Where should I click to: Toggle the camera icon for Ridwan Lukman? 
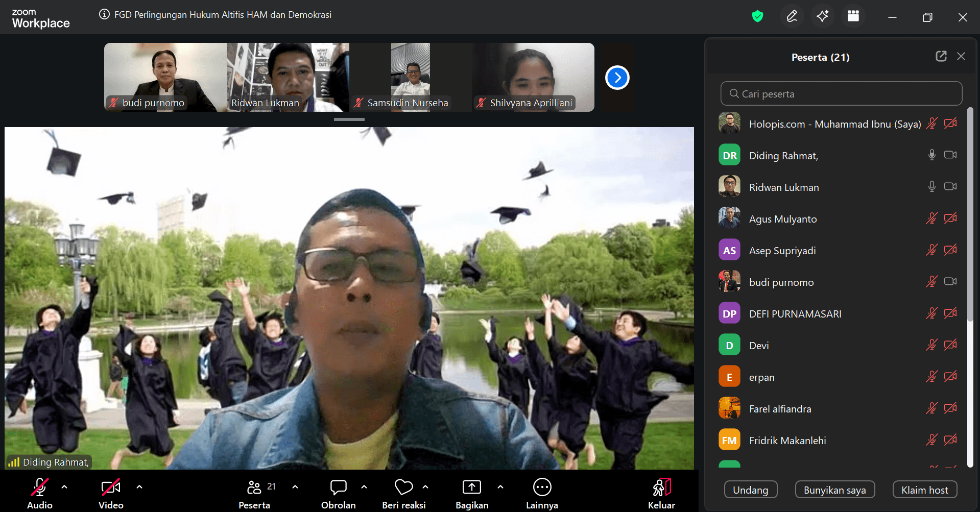pos(950,186)
